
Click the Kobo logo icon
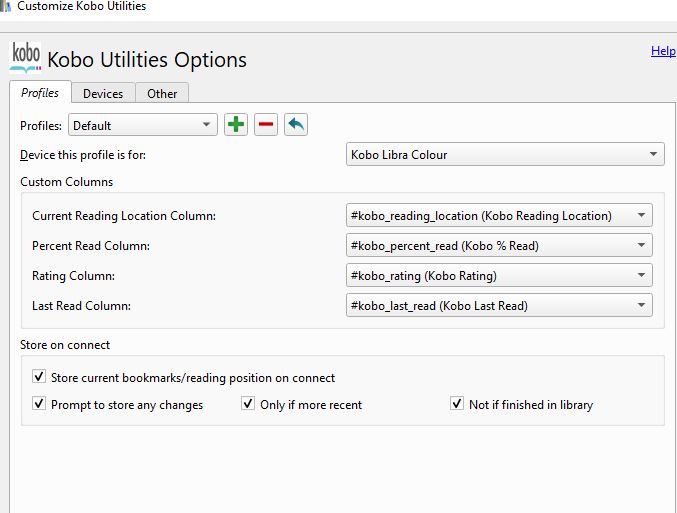pyautogui.click(x=24, y=57)
